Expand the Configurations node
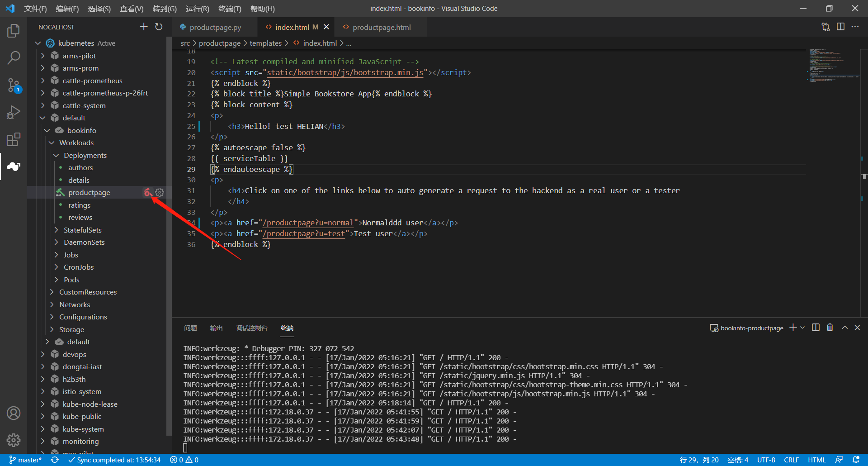The image size is (868, 466). click(52, 317)
